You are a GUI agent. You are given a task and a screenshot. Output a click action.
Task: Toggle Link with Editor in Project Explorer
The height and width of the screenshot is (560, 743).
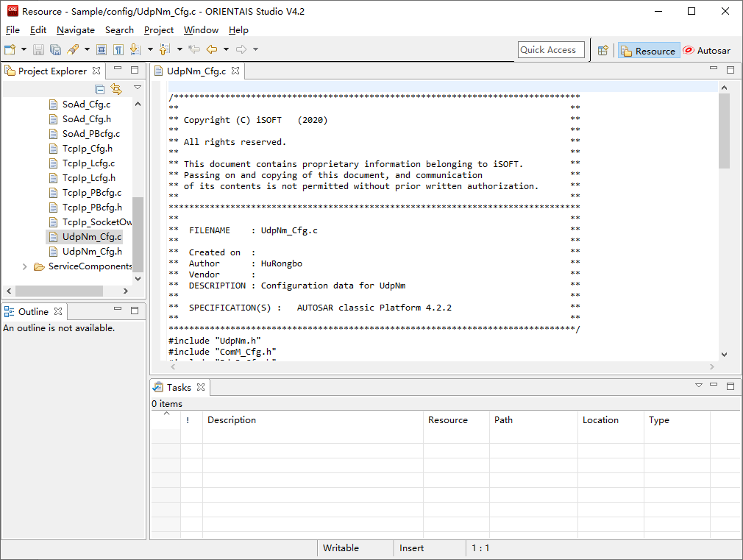[116, 89]
